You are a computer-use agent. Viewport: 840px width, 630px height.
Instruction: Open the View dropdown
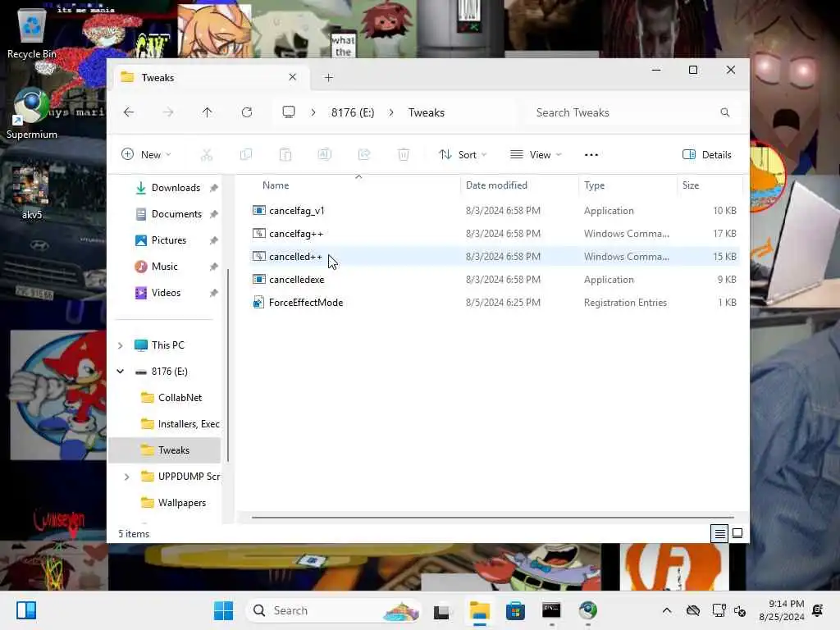click(x=536, y=155)
